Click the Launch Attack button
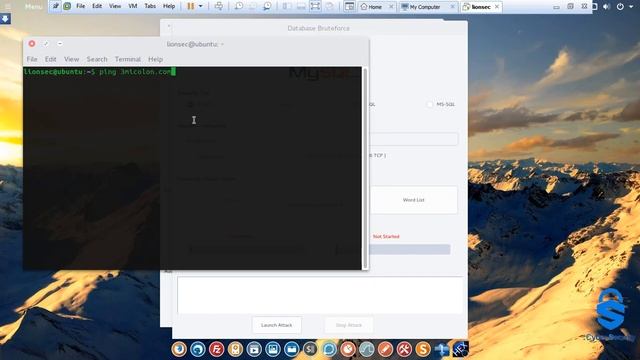The image size is (640, 360). (x=277, y=325)
